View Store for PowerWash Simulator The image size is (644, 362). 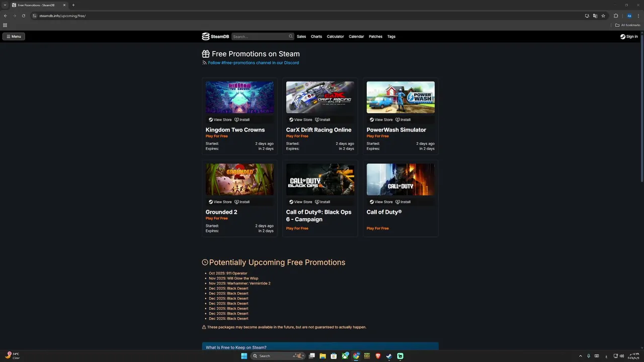381,120
